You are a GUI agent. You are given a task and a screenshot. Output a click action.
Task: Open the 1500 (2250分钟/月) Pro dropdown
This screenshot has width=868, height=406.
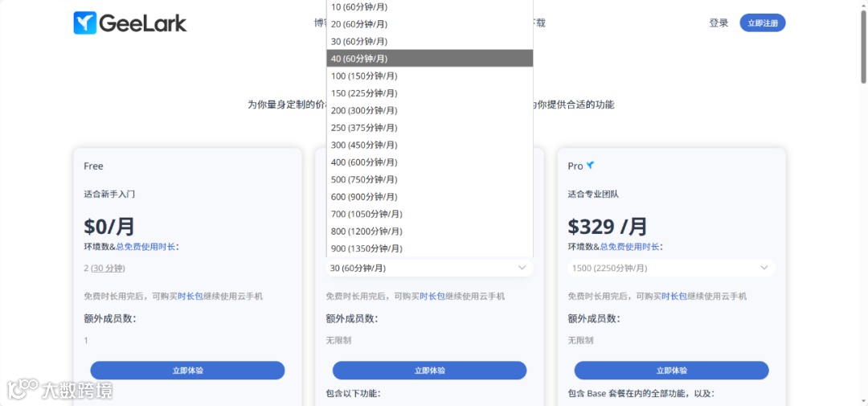(671, 268)
